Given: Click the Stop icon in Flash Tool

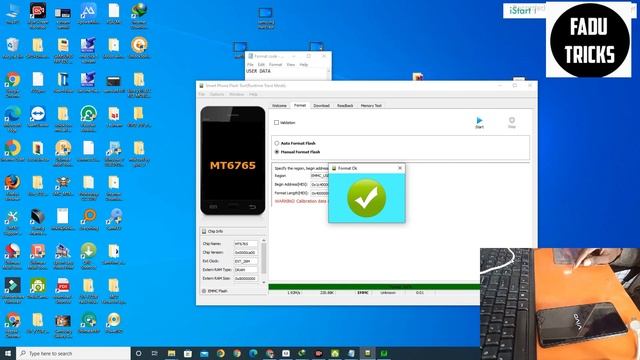Looking at the screenshot, I should click(x=511, y=120).
